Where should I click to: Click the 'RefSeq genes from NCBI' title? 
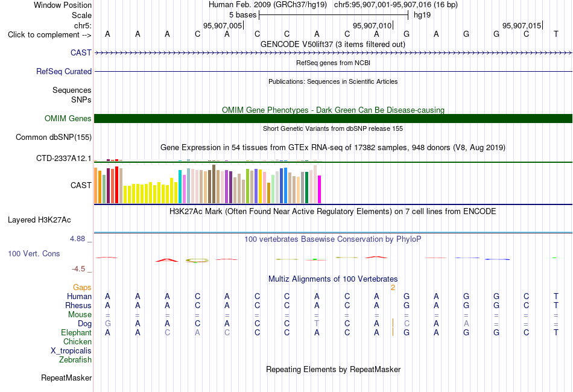[333, 63]
